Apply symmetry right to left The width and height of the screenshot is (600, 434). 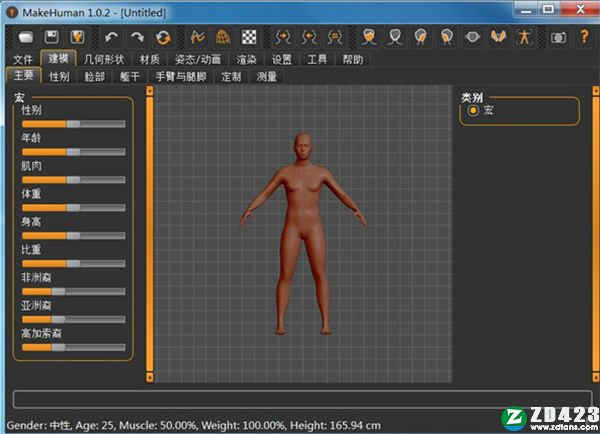click(x=283, y=38)
